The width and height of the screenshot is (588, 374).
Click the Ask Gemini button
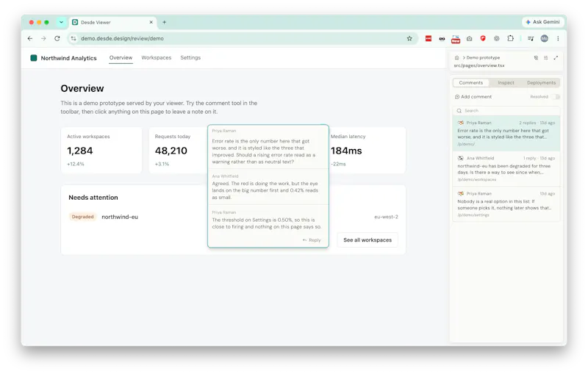tap(543, 22)
